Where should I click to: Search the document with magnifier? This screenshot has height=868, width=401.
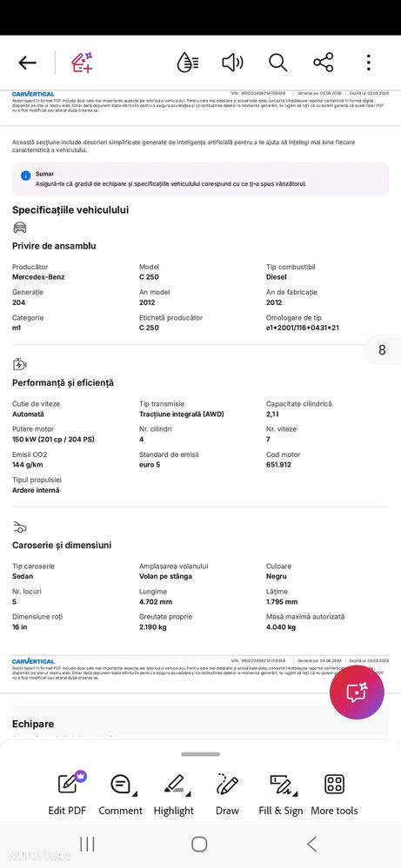click(278, 63)
